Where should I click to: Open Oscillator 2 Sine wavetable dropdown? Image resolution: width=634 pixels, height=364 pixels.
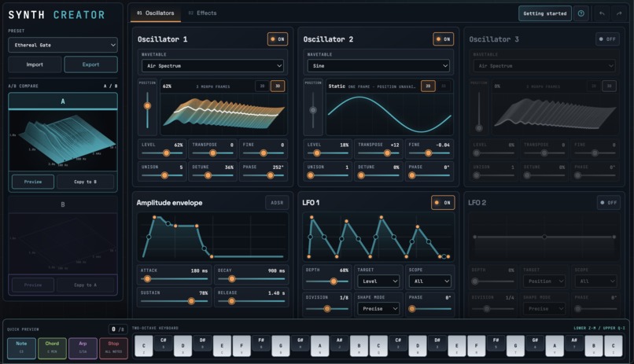pos(378,66)
